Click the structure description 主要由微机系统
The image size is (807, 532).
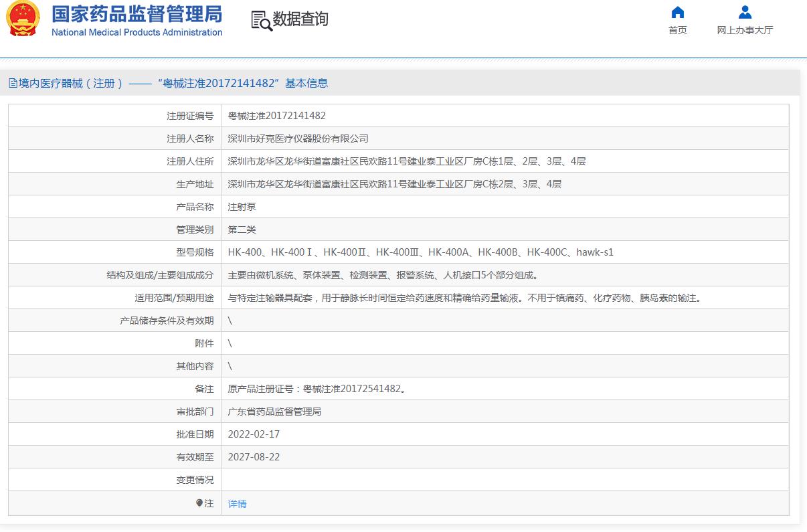384,275
